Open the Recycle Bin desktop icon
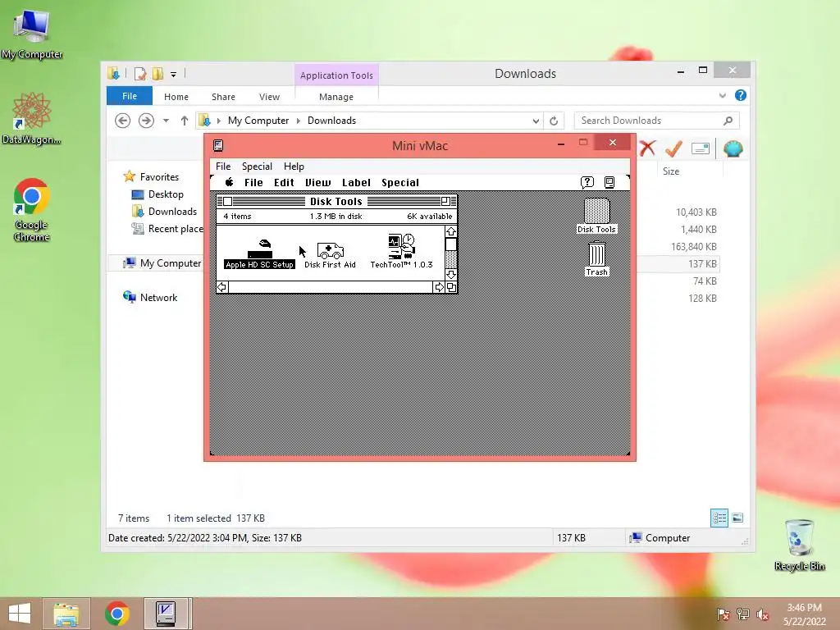Image resolution: width=840 pixels, height=630 pixels. [x=799, y=545]
